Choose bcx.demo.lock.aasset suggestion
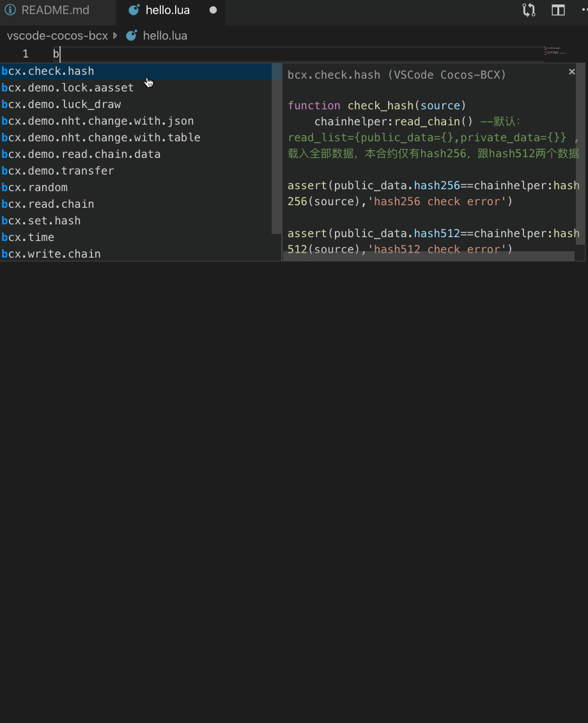The image size is (588, 723). tap(135, 88)
